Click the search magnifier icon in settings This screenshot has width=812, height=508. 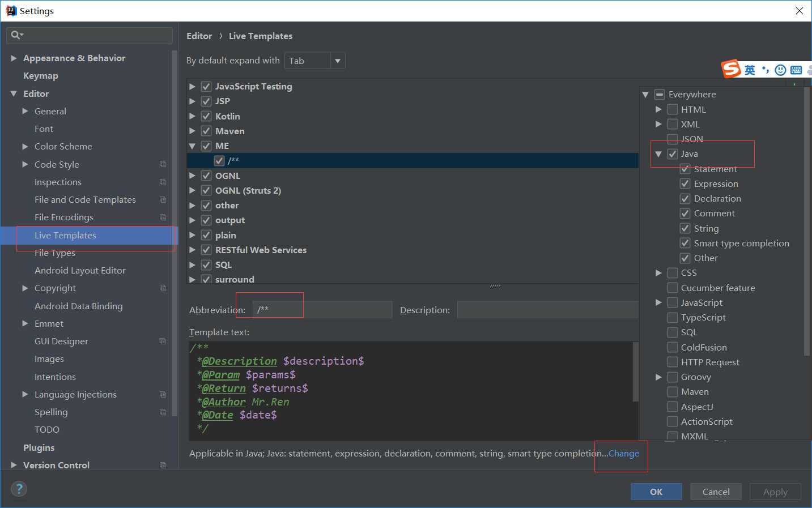16,35
